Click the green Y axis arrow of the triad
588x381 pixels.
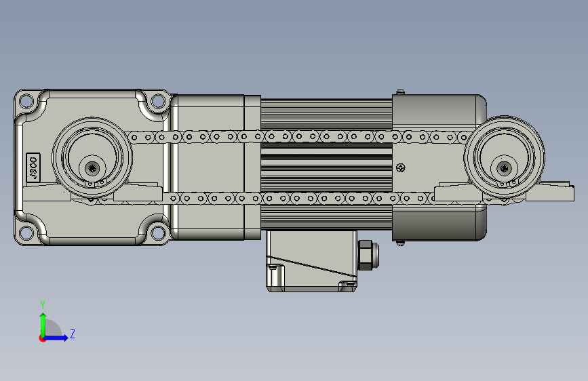tap(43, 323)
